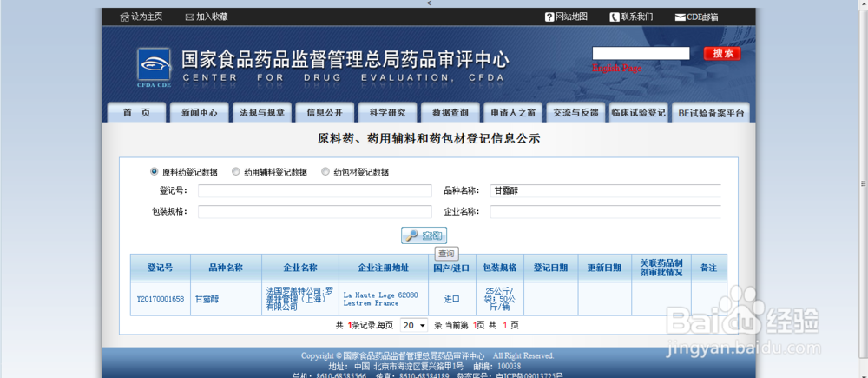Click the 关联药品制剂审批情况 column header
868x378 pixels.
(x=661, y=268)
